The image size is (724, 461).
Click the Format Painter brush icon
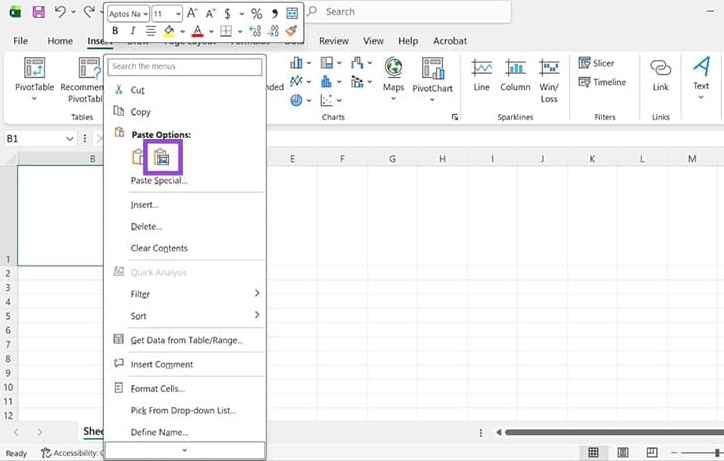click(x=291, y=31)
